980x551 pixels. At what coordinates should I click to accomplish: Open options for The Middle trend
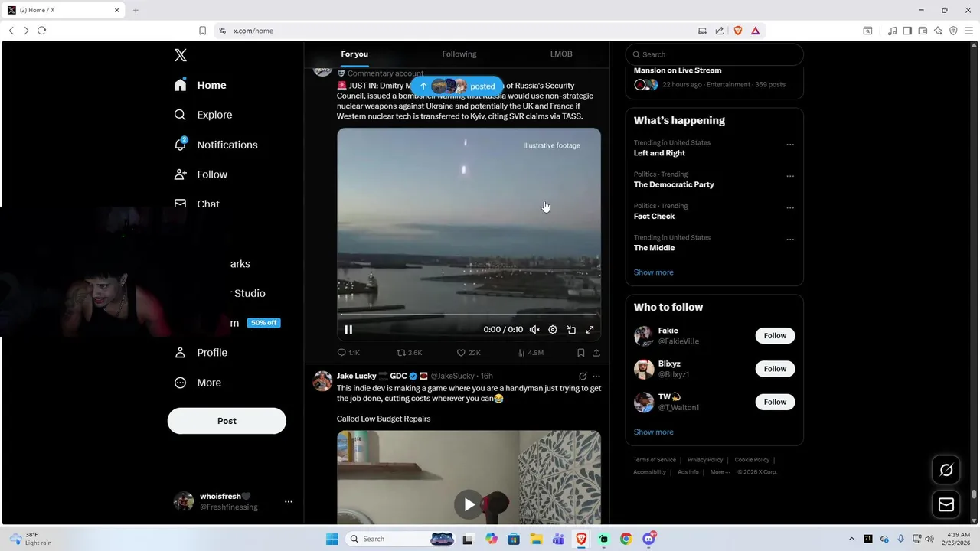[x=790, y=240]
